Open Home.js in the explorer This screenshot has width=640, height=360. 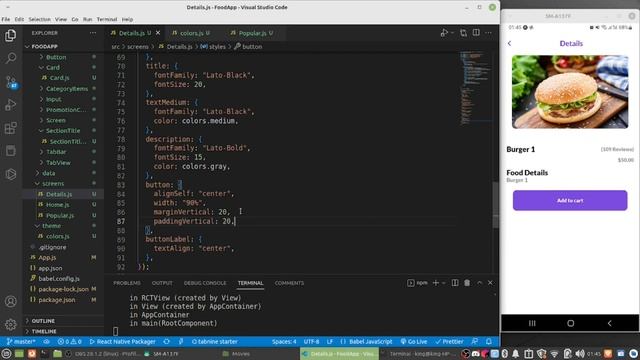(x=58, y=205)
